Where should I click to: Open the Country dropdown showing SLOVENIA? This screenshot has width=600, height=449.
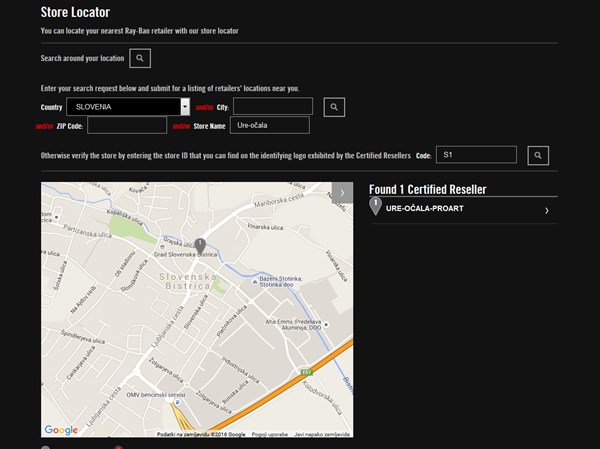[128, 107]
